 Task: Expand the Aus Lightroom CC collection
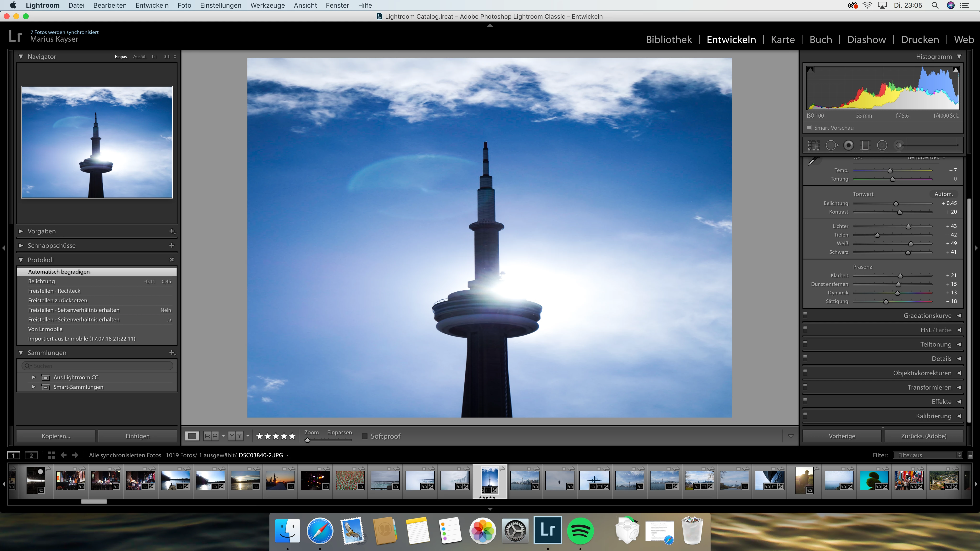(34, 377)
